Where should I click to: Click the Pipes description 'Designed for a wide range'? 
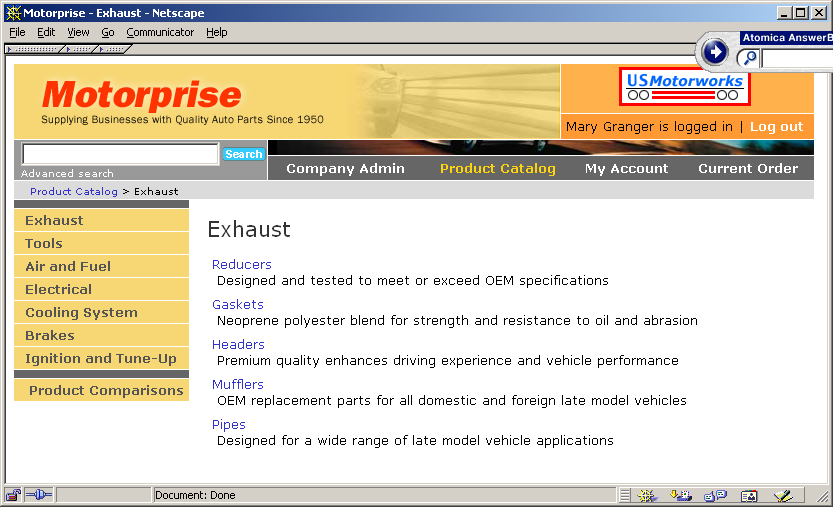415,441
